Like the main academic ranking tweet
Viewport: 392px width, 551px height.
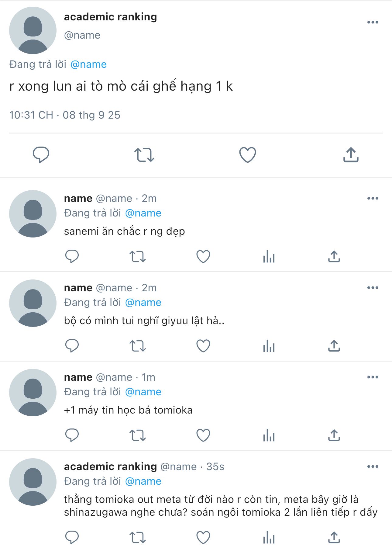248,154
